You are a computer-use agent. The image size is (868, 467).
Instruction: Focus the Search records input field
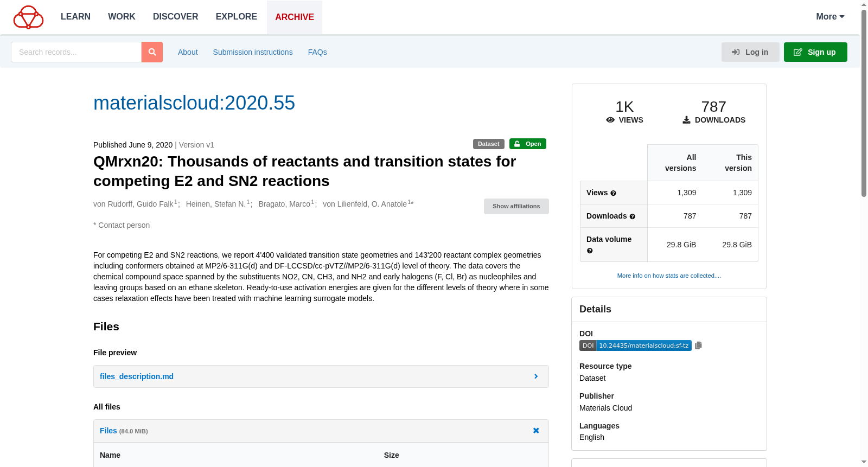click(76, 52)
